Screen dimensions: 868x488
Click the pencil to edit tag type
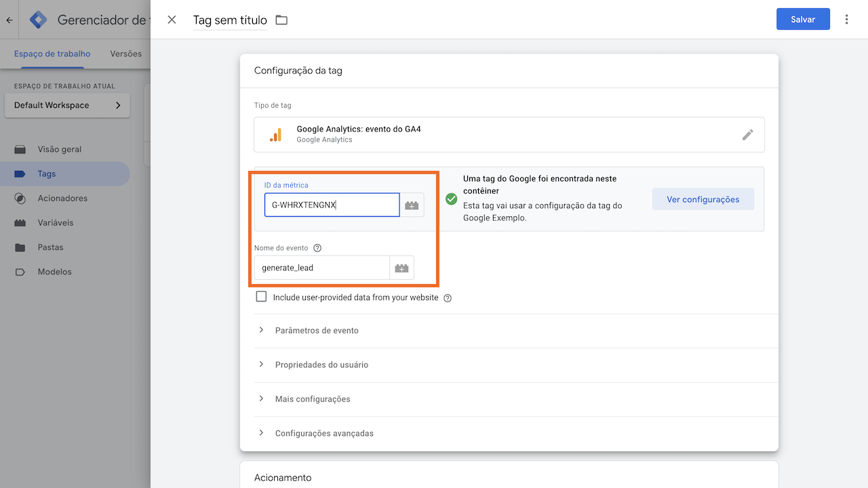748,134
